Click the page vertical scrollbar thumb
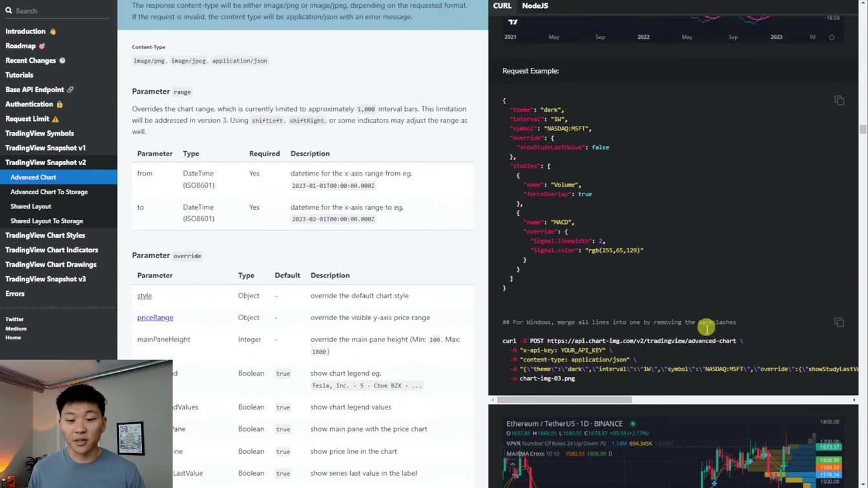 [x=863, y=129]
